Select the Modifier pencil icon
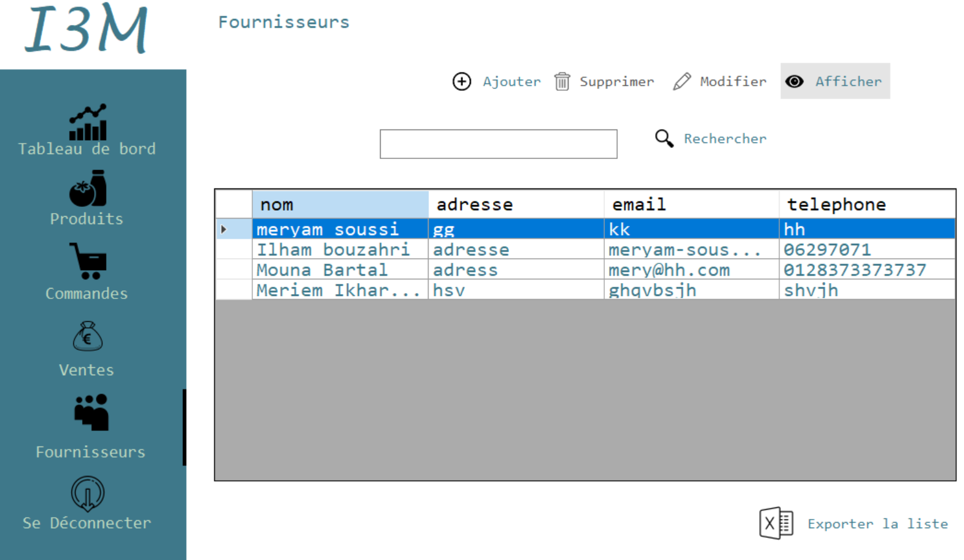 [x=682, y=80]
